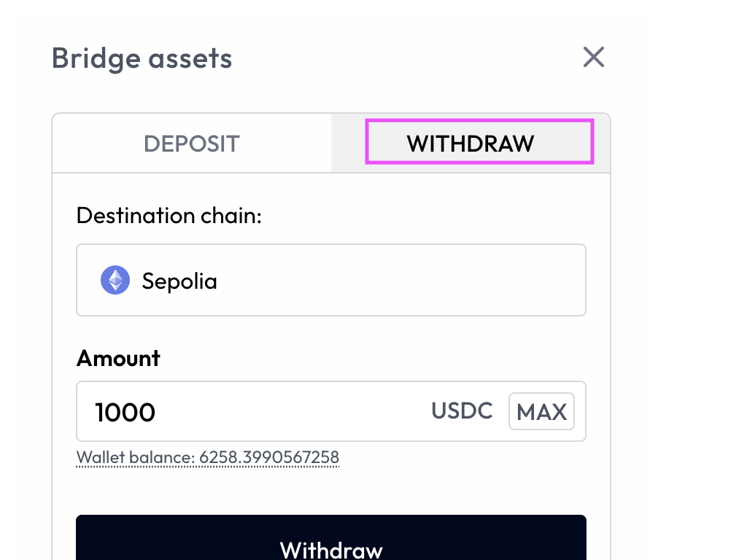The height and width of the screenshot is (560, 747).
Task: Click the Ethereum icon next to Sepolia
Action: (115, 280)
